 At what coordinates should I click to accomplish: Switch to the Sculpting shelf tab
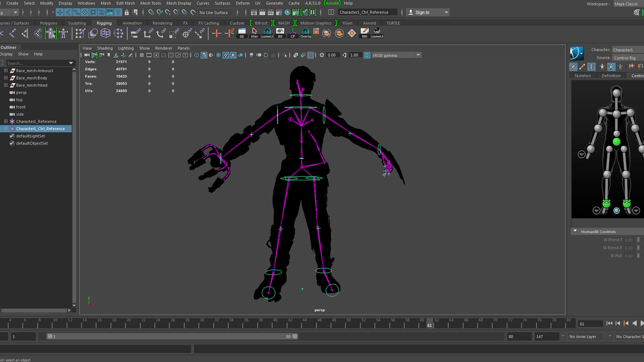click(x=77, y=23)
